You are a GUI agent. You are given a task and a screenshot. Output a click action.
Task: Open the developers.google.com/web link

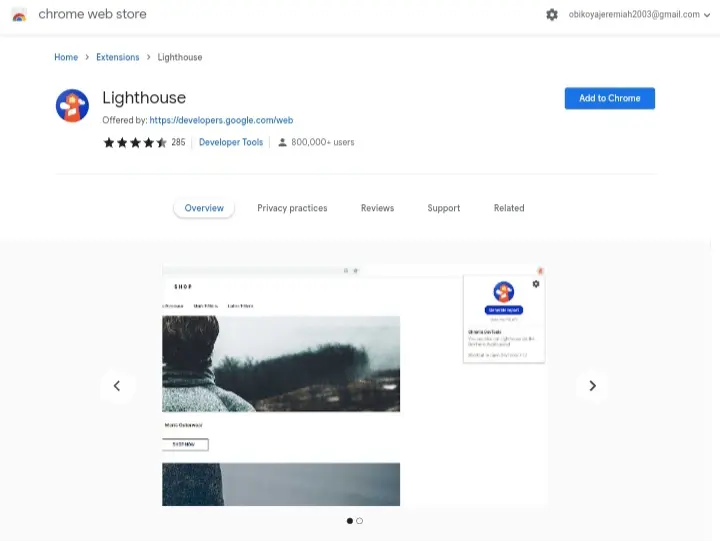(221, 120)
